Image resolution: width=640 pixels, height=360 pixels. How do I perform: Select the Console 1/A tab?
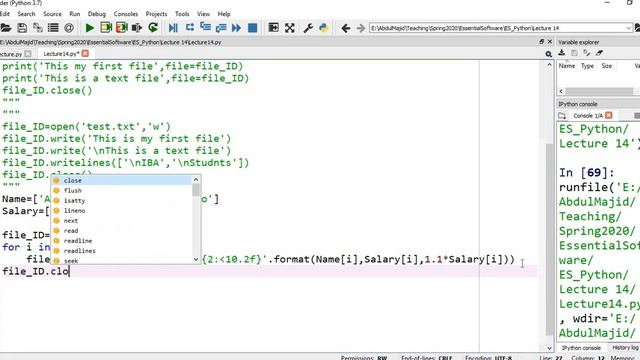[x=588, y=116]
